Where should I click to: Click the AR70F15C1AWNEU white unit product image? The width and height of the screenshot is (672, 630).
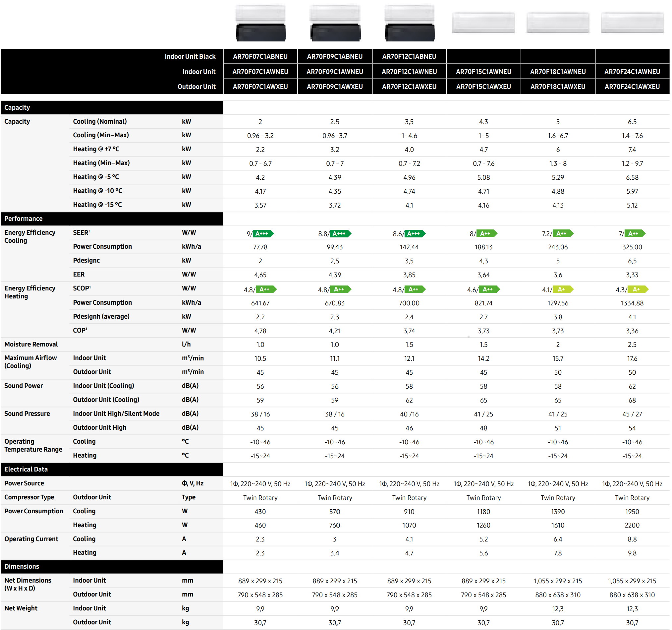(484, 22)
